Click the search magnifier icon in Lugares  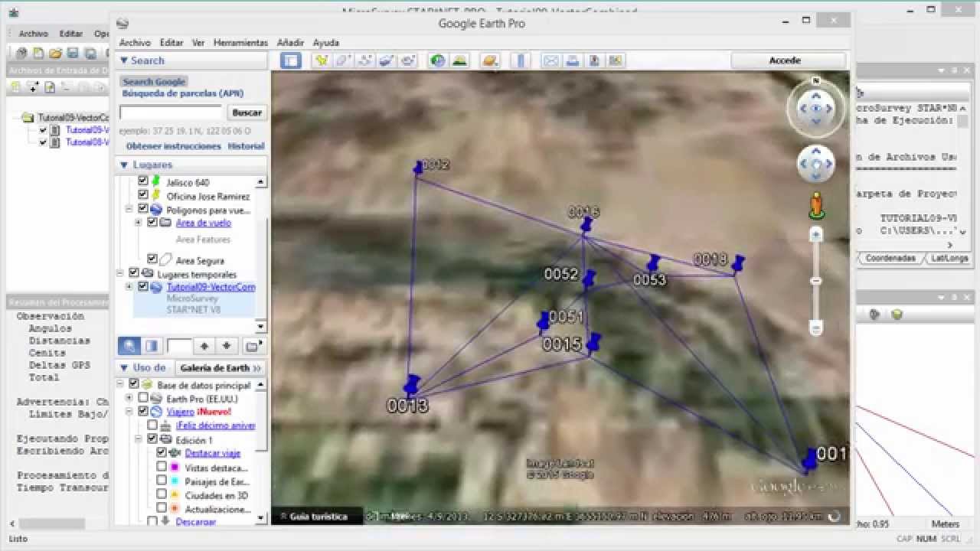(129, 346)
